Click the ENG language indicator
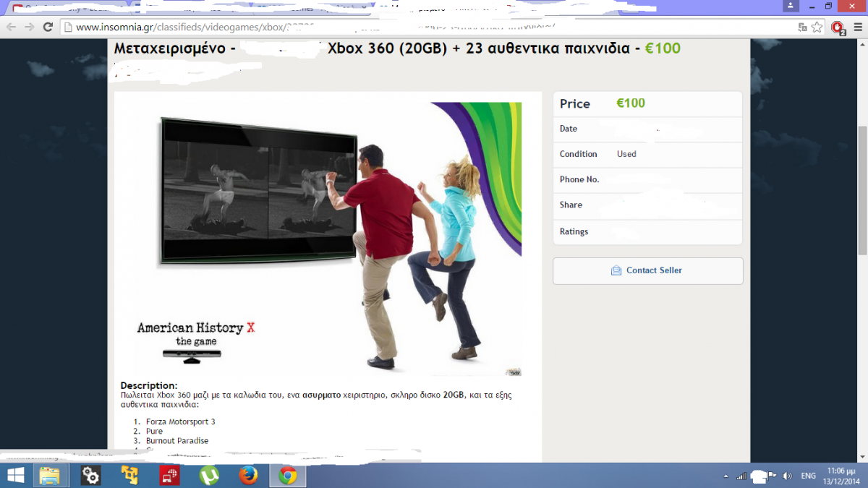This screenshot has width=868, height=488. [808, 476]
